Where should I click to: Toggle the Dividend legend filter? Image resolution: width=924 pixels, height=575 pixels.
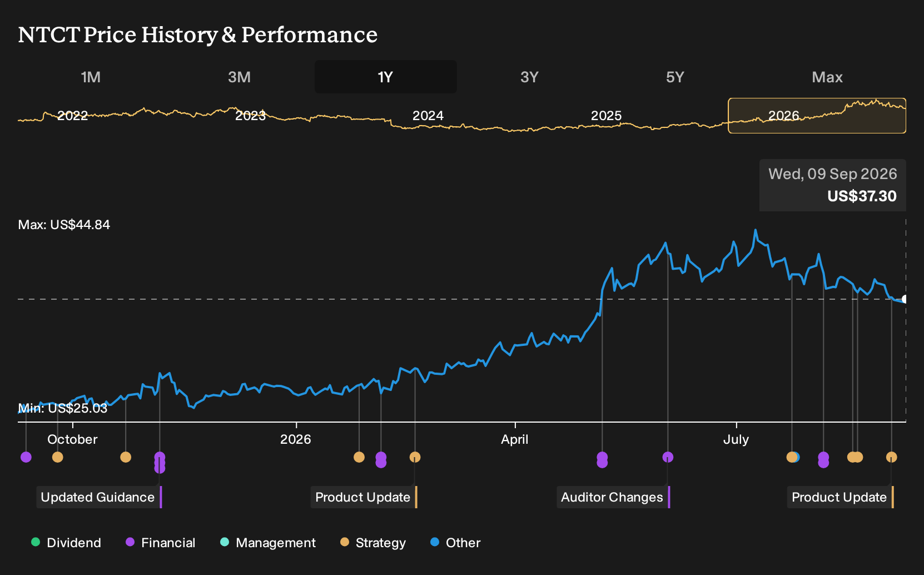point(66,543)
